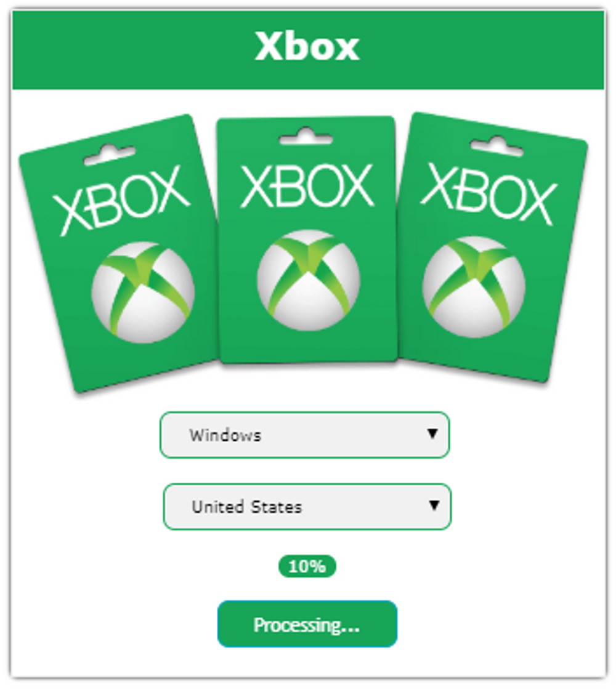
Task: Click the left tilted Xbox gift card
Action: pyautogui.click(x=119, y=252)
